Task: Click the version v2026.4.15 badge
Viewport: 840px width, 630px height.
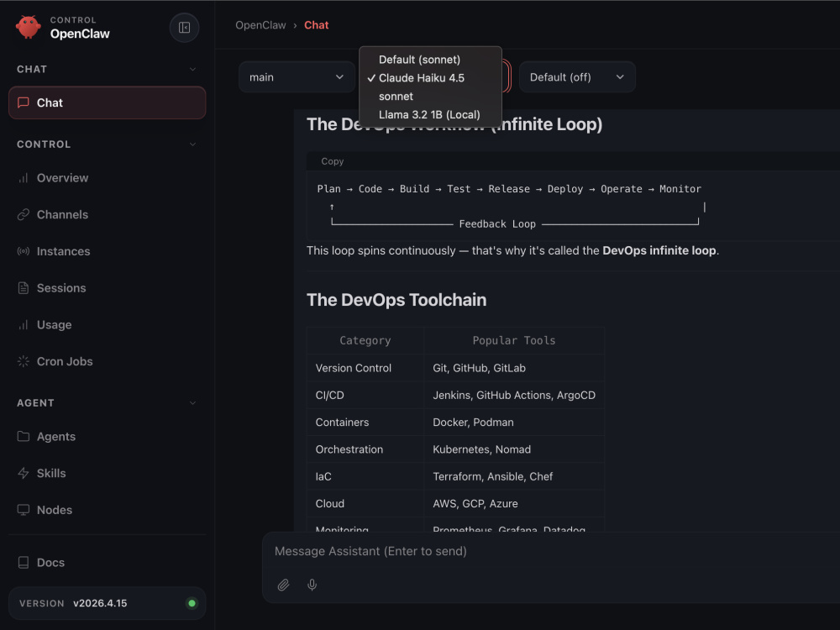Action: coord(108,603)
